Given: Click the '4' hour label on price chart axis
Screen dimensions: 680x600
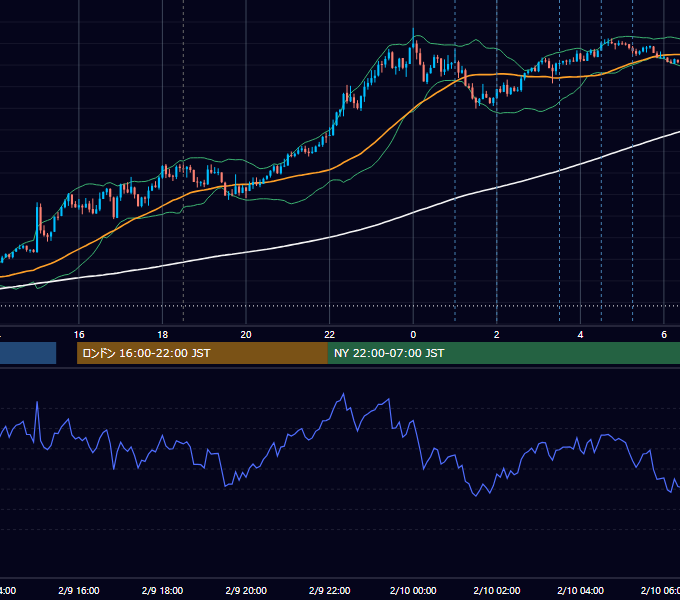Looking at the screenshot, I should click(580, 335).
